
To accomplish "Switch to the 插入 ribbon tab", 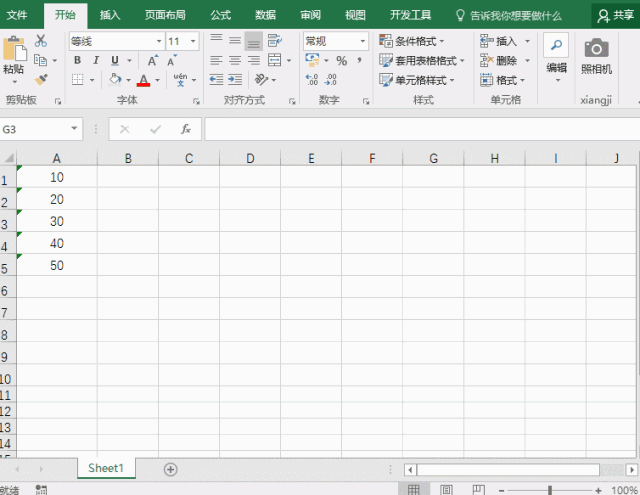I will coord(110,15).
